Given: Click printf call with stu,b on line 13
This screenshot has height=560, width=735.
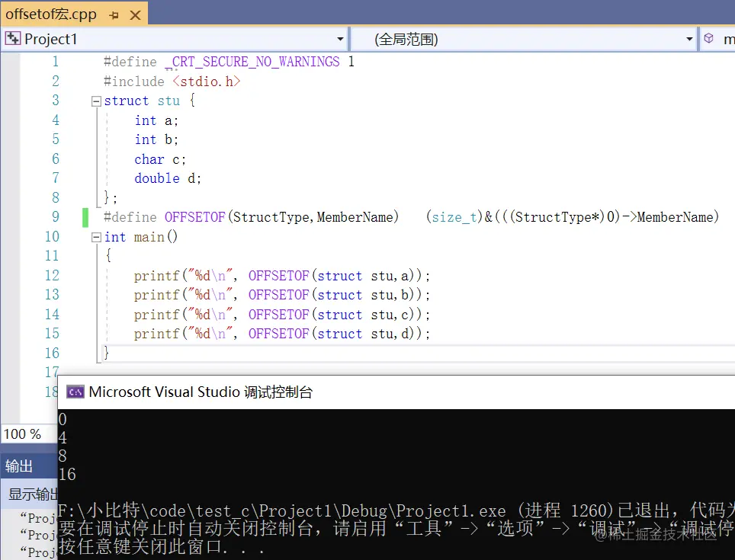Looking at the screenshot, I should [281, 295].
